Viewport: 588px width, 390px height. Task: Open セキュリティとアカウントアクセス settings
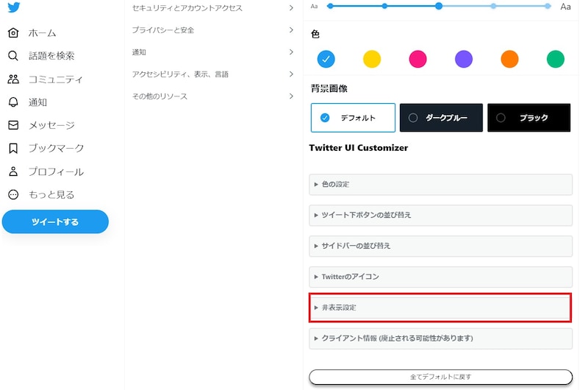[x=213, y=8]
